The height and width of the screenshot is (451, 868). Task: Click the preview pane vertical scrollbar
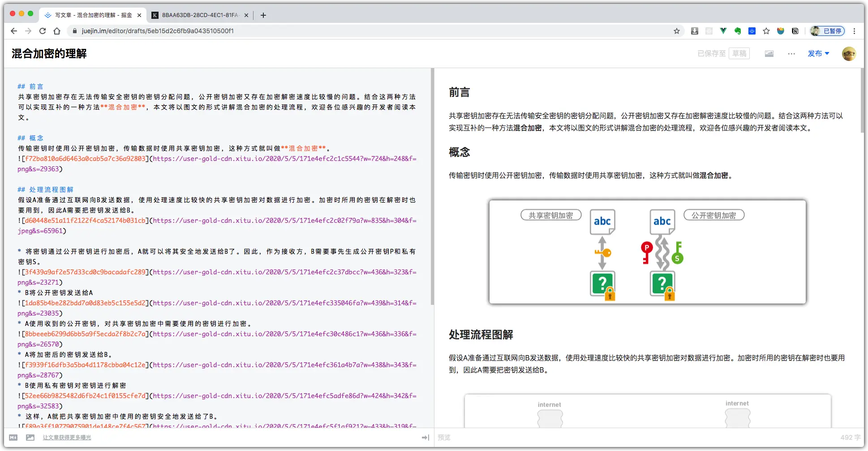862,100
